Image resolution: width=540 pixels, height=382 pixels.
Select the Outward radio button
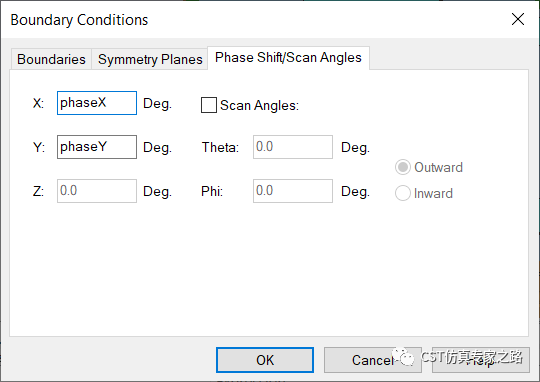403,167
